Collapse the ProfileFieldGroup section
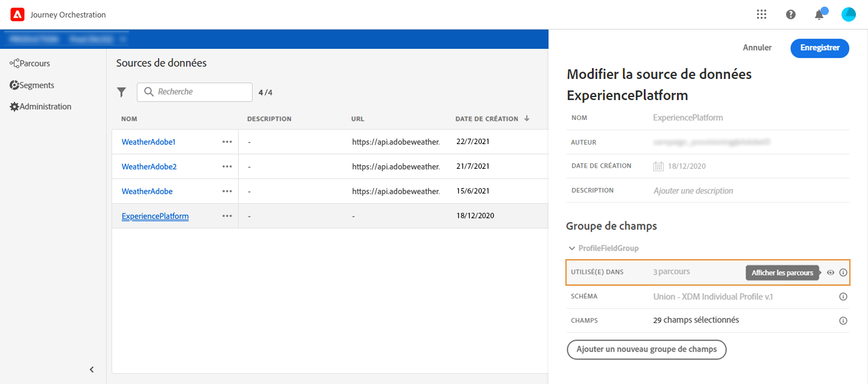This screenshot has width=868, height=384. pyautogui.click(x=572, y=248)
